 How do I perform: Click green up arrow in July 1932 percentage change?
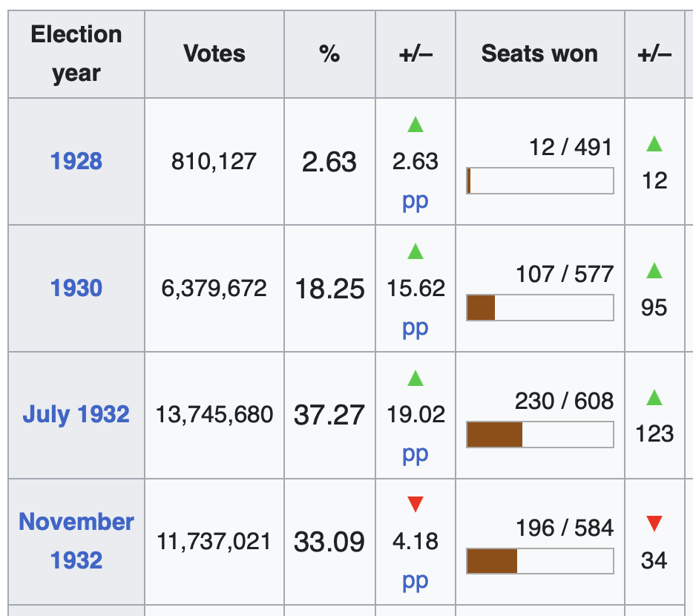click(x=416, y=379)
